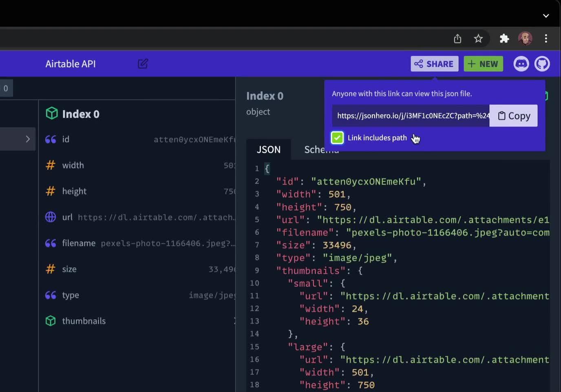Click the pencil icon to rename Airtable API

click(x=143, y=64)
